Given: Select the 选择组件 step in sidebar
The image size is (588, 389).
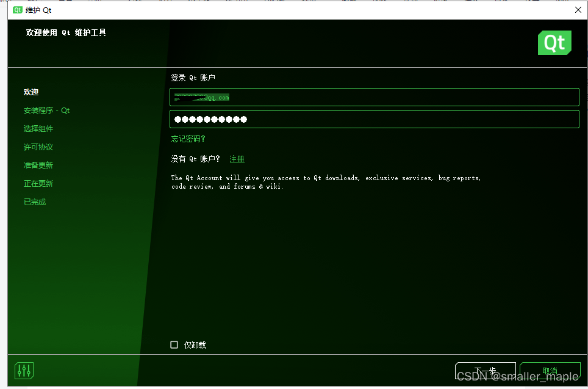Looking at the screenshot, I should (x=38, y=129).
